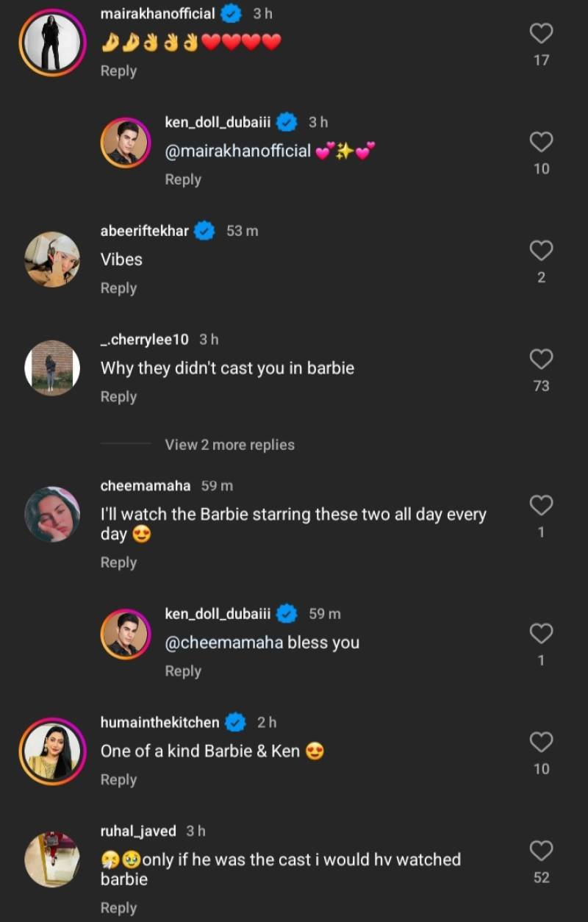
Task: Like the 'bless you' reply
Action: click(x=541, y=633)
